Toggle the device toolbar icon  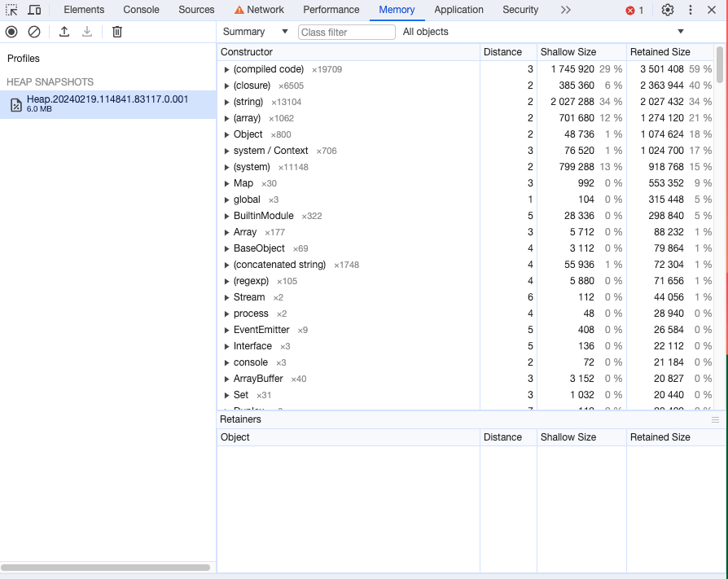coord(33,9)
